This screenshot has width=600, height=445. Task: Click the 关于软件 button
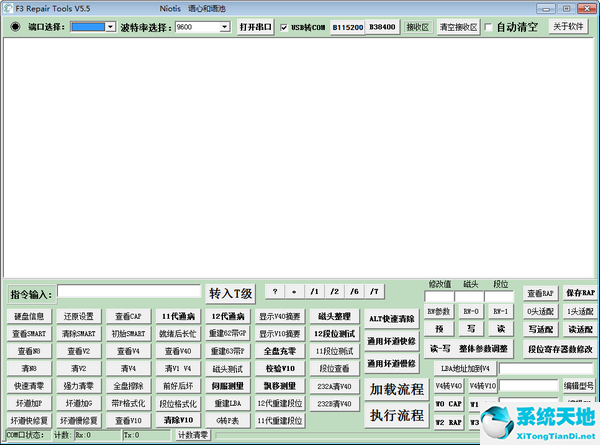pyautogui.click(x=569, y=27)
